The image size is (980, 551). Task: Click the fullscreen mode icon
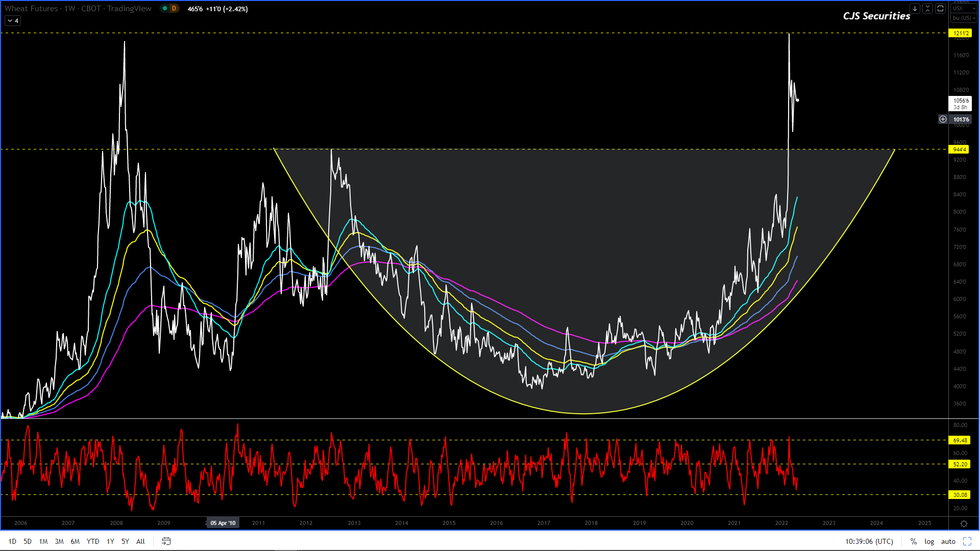(967, 541)
